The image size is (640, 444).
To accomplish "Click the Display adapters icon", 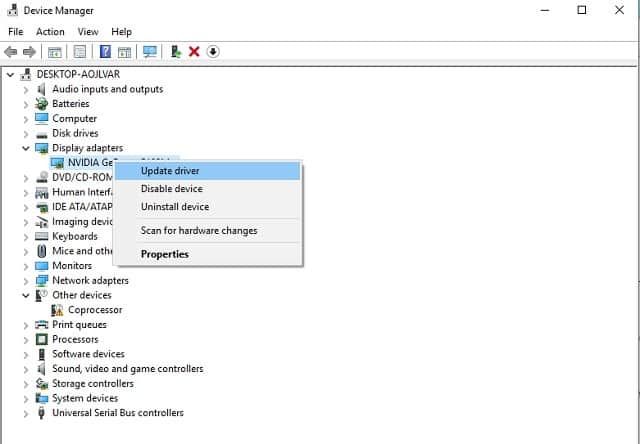I will click(41, 148).
